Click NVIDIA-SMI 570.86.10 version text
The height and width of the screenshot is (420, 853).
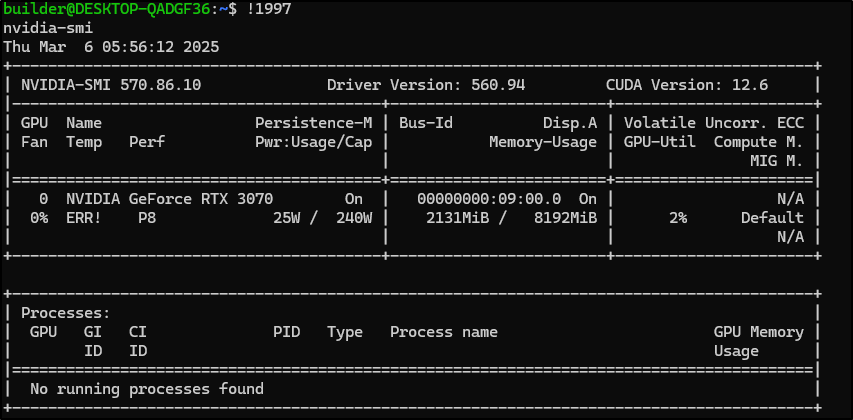point(111,85)
